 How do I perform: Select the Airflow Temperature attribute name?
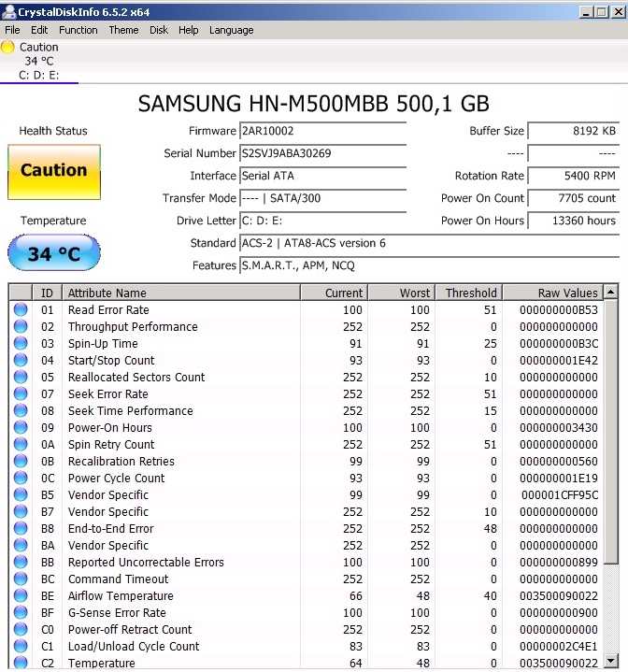121,596
